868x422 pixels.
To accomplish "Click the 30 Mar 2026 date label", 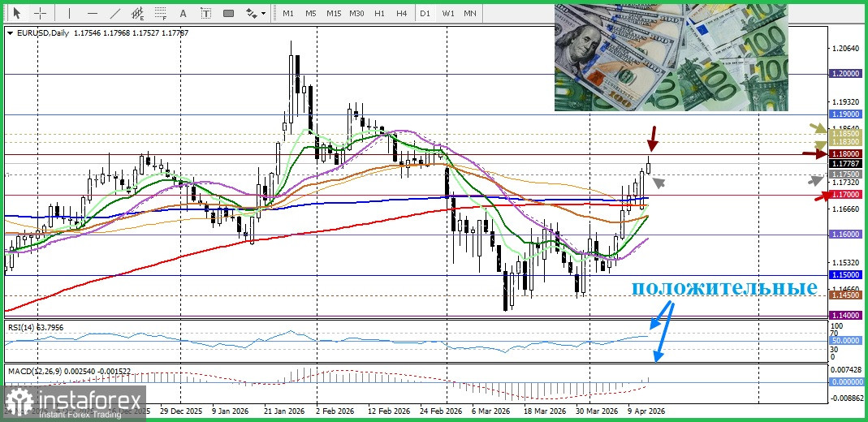I will pyautogui.click(x=596, y=411).
